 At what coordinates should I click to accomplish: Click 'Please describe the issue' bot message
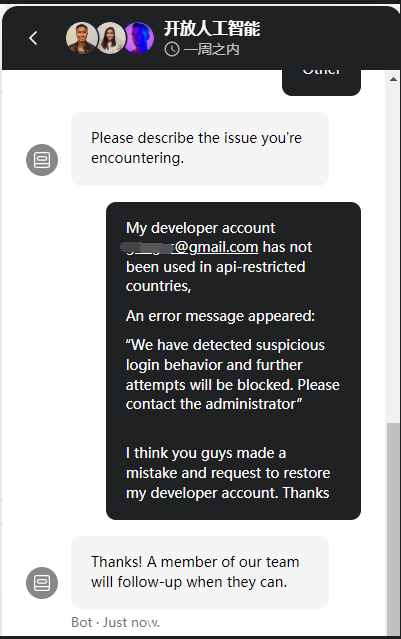click(x=200, y=149)
